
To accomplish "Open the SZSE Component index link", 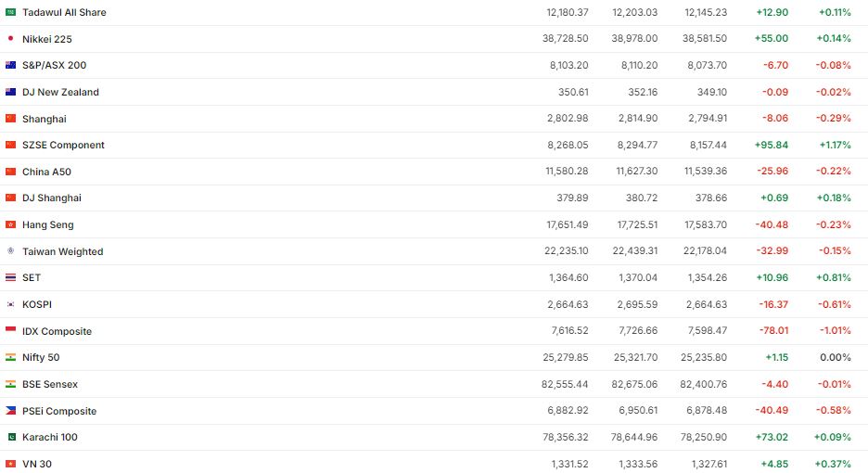I will [63, 146].
